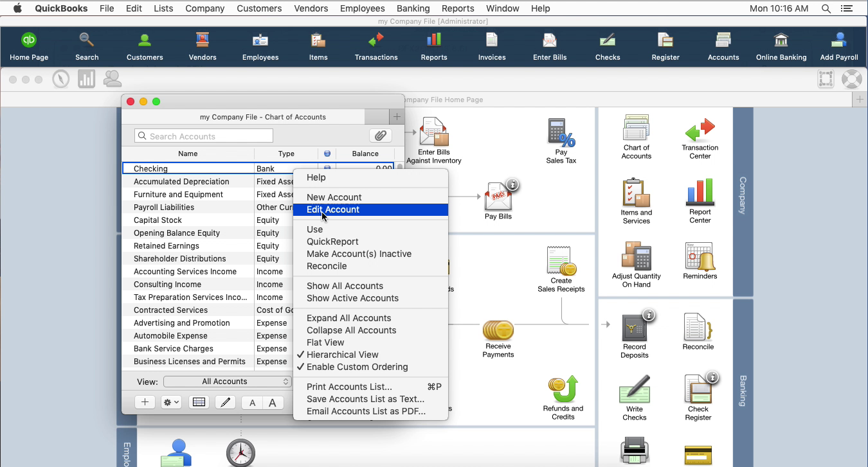Focus the Search Accounts field
The height and width of the screenshot is (467, 868).
click(204, 136)
